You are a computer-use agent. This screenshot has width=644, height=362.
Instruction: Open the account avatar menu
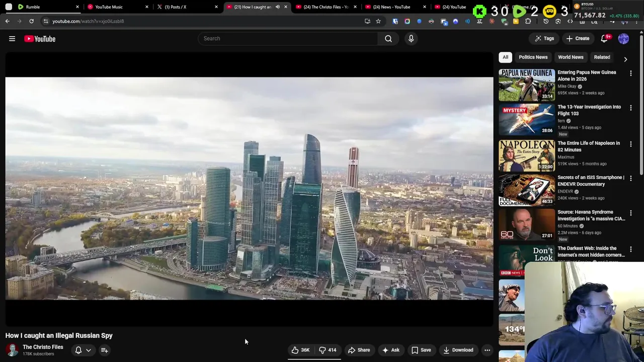(x=623, y=38)
